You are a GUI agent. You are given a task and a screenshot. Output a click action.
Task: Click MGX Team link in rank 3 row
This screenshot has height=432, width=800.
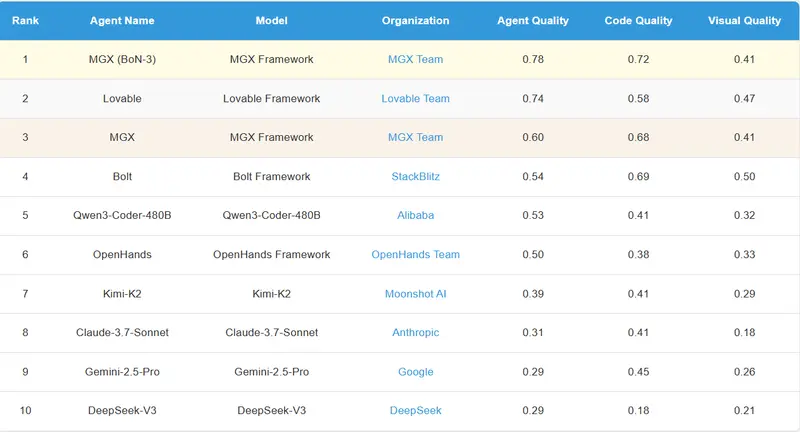[x=415, y=138]
